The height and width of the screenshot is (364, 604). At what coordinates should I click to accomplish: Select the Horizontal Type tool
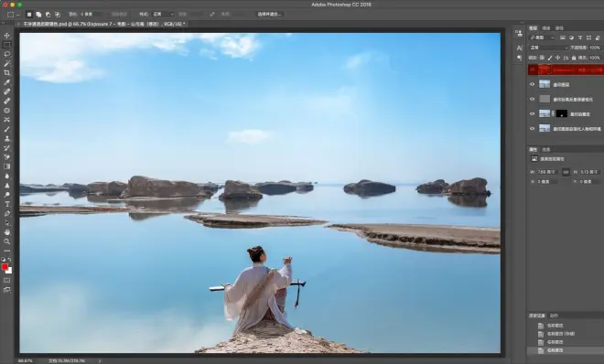pyautogui.click(x=7, y=204)
